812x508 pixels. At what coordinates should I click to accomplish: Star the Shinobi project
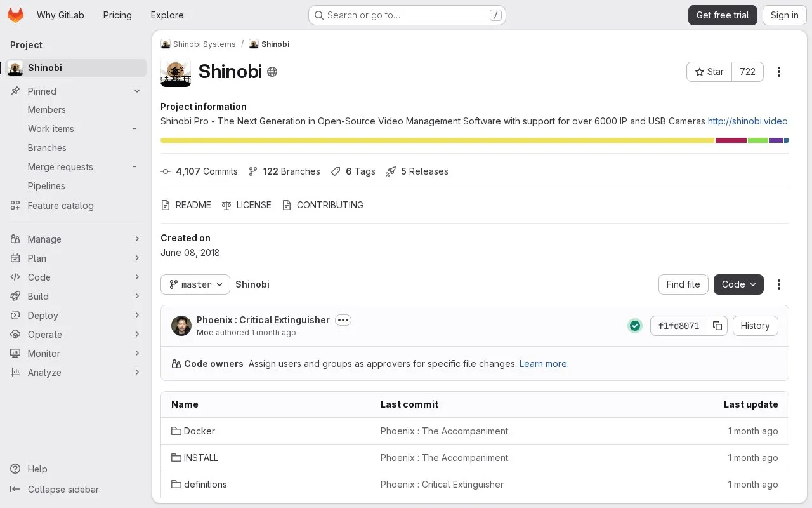click(709, 72)
